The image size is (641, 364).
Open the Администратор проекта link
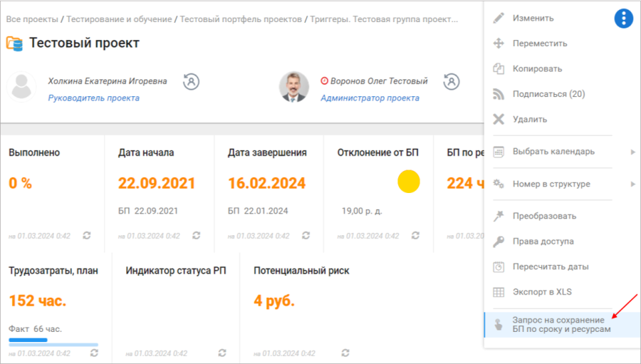pyautogui.click(x=370, y=98)
